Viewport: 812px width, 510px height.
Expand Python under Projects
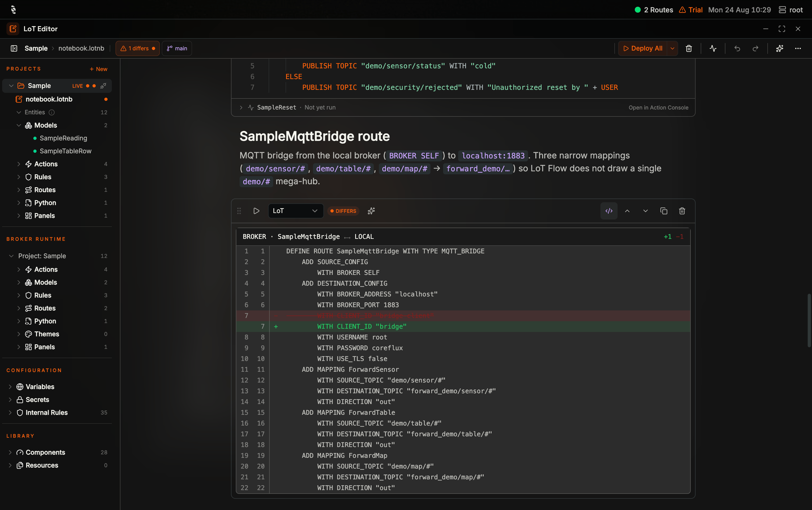coord(19,203)
